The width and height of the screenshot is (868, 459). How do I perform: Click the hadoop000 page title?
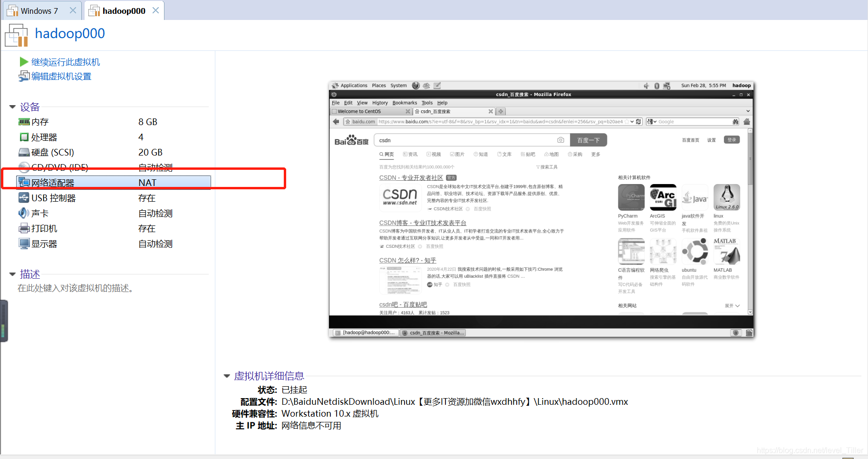click(70, 33)
